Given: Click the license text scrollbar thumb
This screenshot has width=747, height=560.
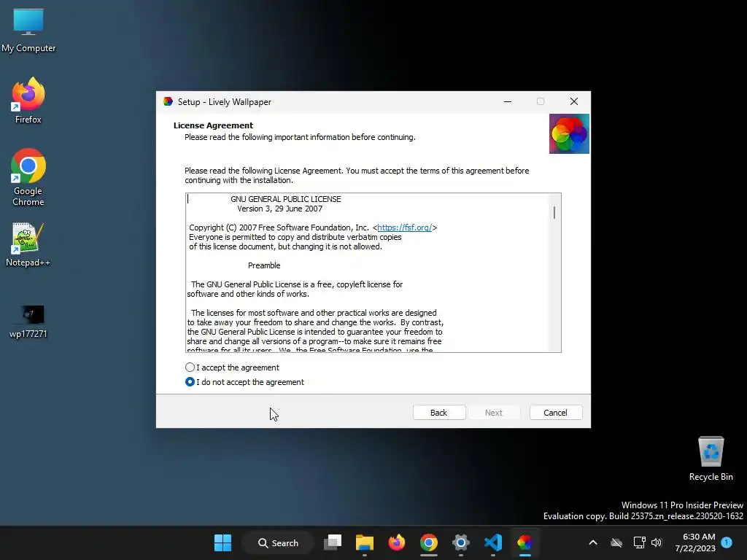Looking at the screenshot, I should [554, 212].
